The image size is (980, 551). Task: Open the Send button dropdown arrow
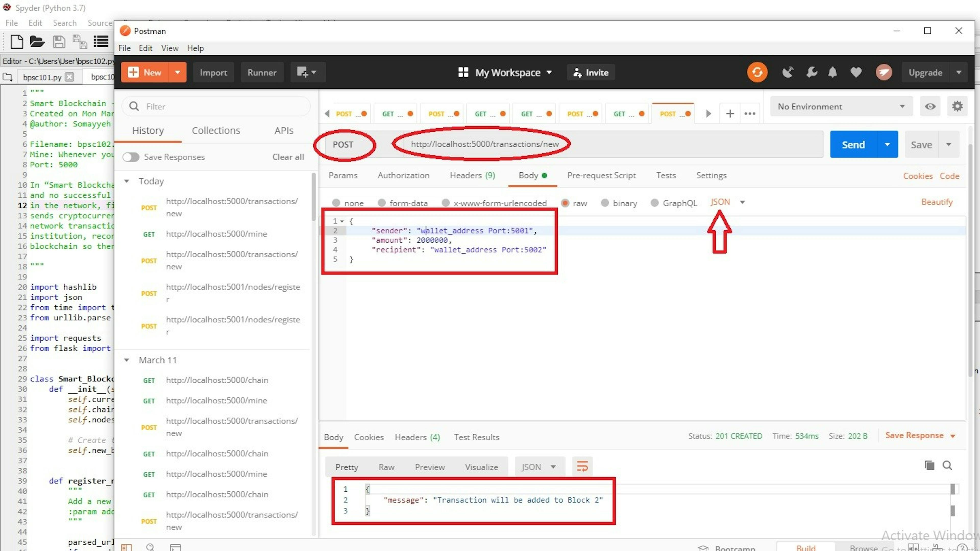(887, 144)
